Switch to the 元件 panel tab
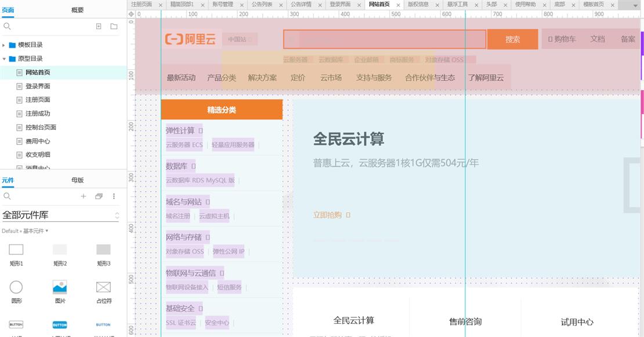 [x=8, y=180]
